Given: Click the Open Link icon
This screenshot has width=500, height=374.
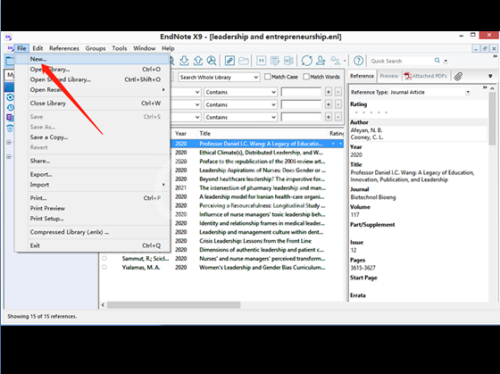Looking at the screenshot, I should coord(230,61).
